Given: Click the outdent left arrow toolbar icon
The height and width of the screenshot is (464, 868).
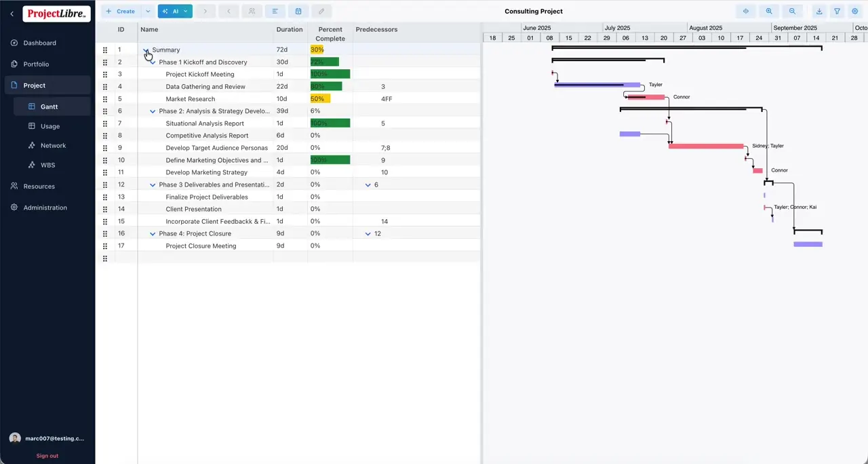Looking at the screenshot, I should point(229,11).
